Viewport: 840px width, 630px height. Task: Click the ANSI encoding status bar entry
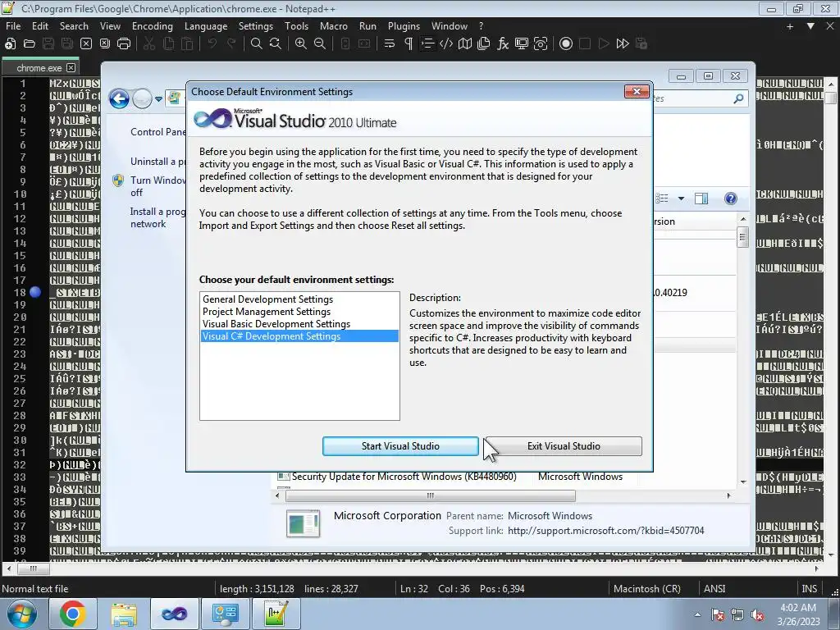tap(714, 589)
